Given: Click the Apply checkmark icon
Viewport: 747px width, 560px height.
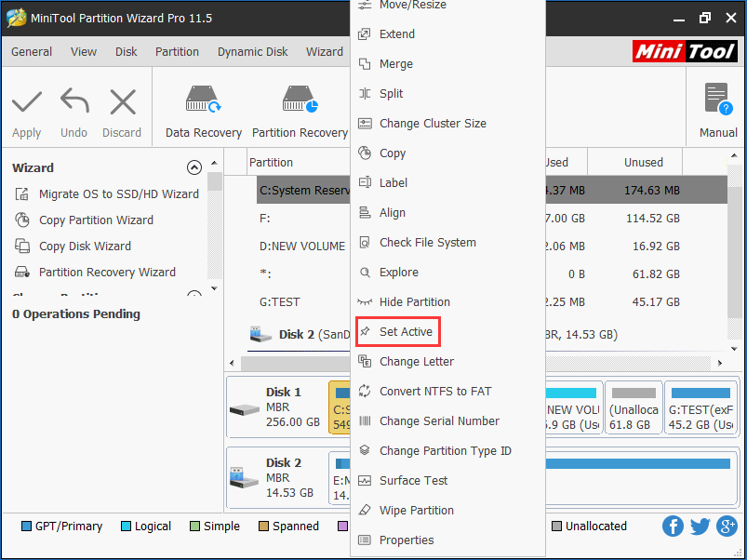Looking at the screenshot, I should (x=27, y=102).
